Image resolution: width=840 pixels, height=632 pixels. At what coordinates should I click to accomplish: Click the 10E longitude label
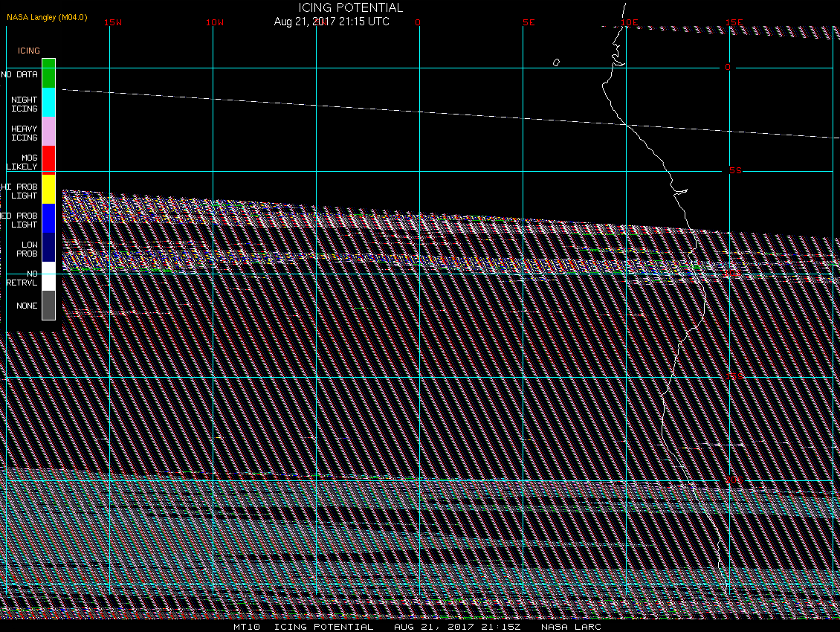point(630,22)
